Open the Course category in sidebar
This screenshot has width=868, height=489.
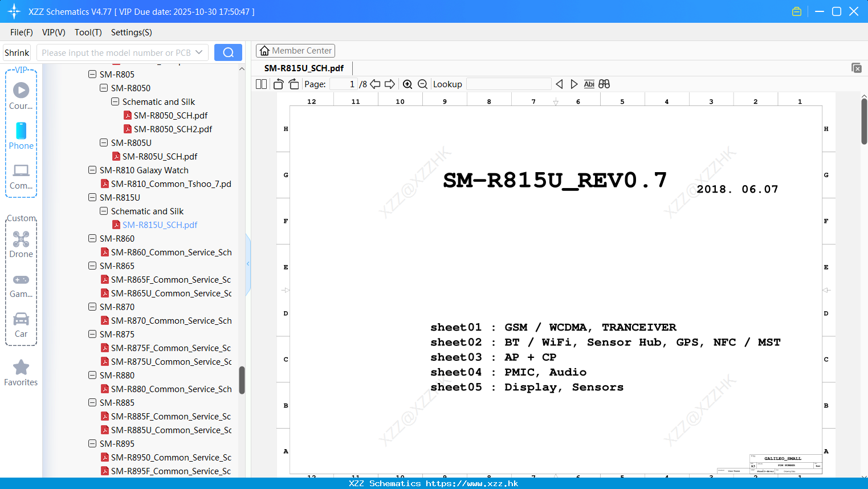tap(21, 96)
